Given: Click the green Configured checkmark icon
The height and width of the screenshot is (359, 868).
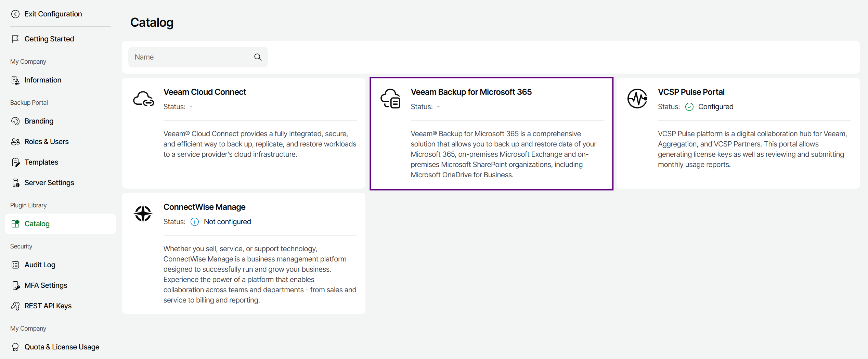Looking at the screenshot, I should (x=689, y=107).
